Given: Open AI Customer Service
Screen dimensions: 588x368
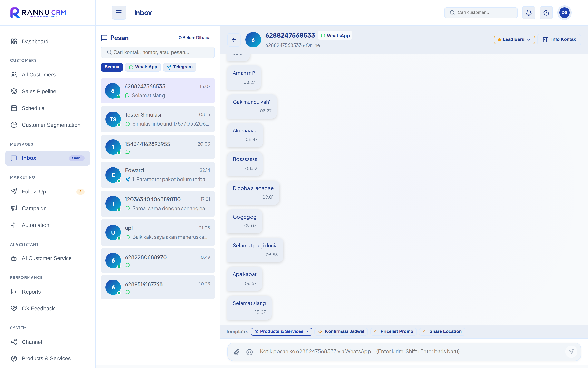Looking at the screenshot, I should 48,258.
